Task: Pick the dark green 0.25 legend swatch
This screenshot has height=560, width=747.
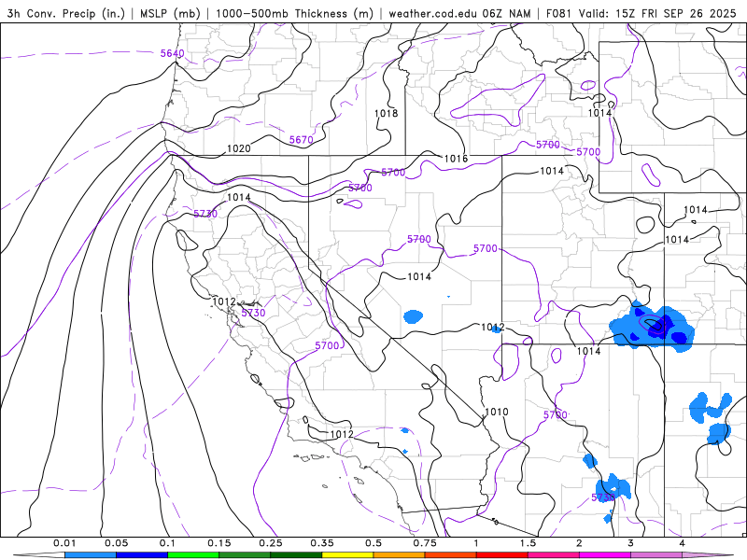Action: tap(296, 555)
